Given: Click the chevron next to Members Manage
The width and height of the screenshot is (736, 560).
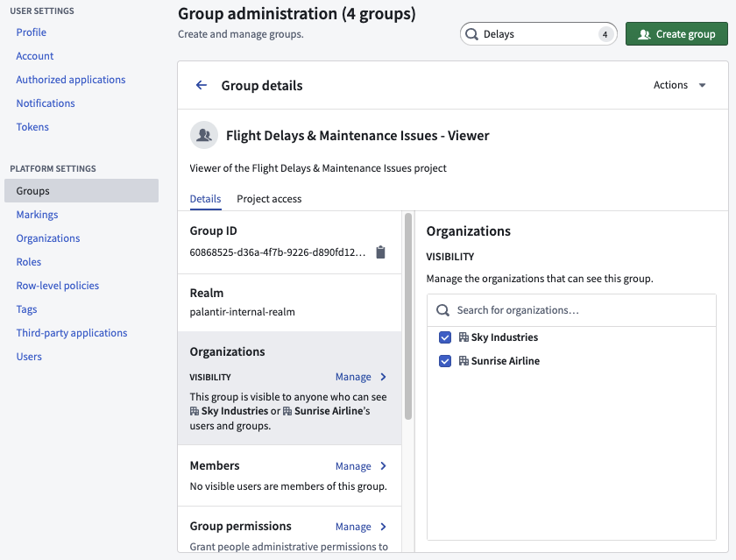Looking at the screenshot, I should [384, 465].
